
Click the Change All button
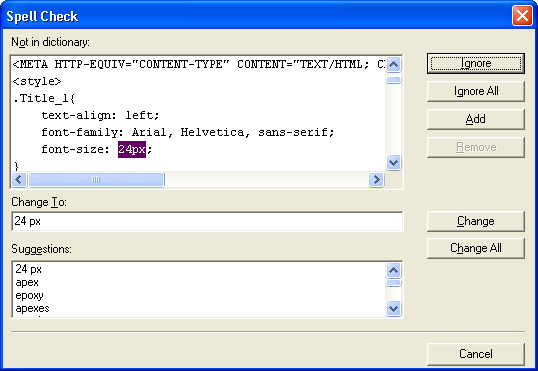point(476,248)
